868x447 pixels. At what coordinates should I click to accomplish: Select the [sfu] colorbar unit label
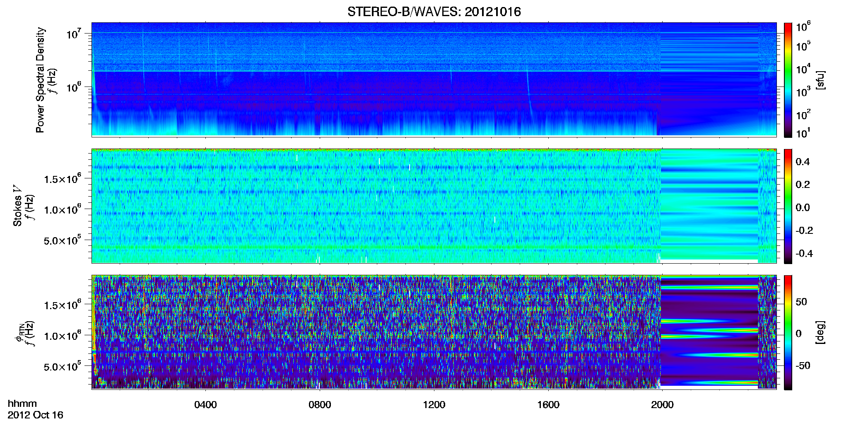point(820,80)
